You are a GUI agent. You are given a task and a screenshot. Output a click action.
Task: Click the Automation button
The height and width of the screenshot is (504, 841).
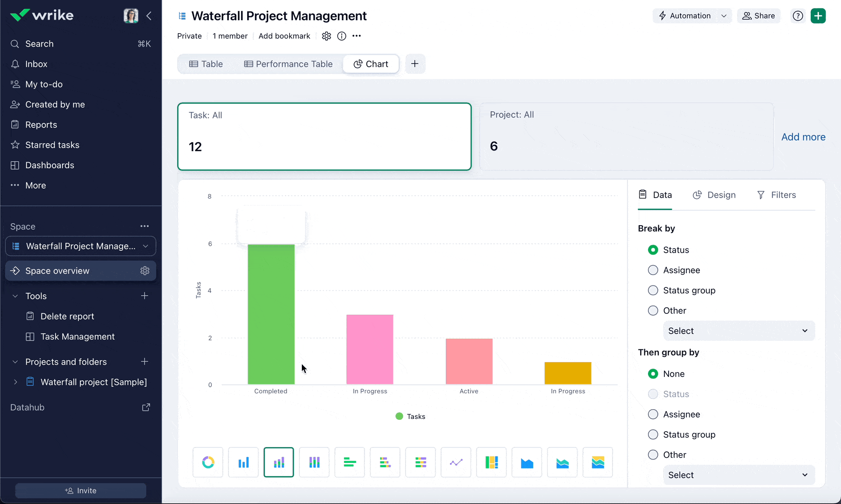685,16
